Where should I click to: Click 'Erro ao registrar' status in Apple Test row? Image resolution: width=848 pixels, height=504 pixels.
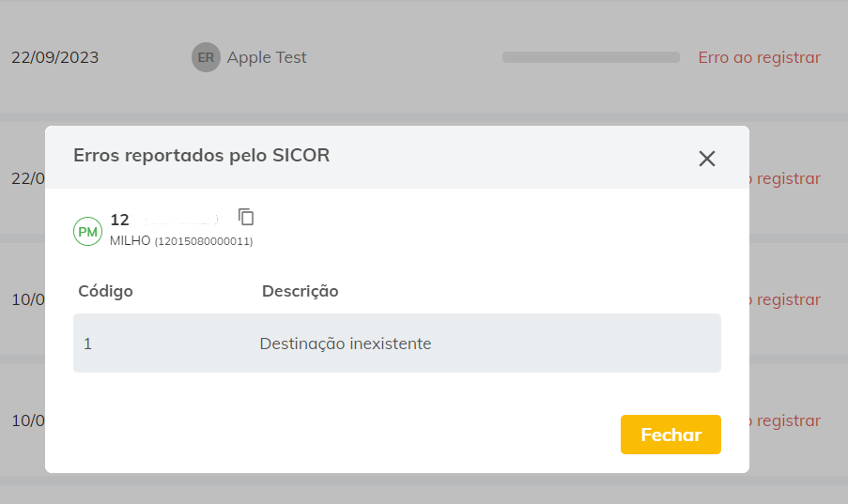coord(760,57)
